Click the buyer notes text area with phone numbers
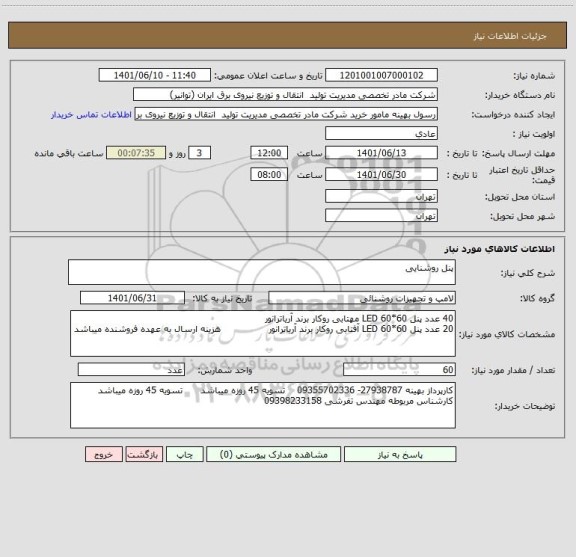The height and width of the screenshot is (557, 576). tap(263, 406)
